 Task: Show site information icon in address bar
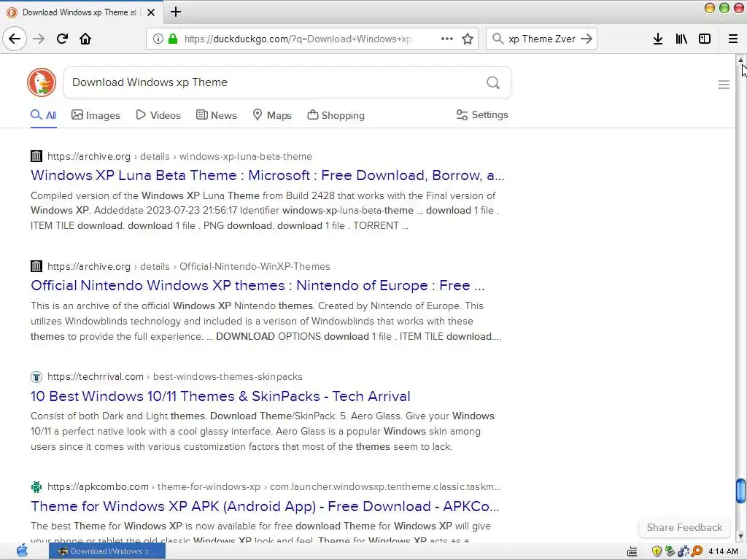tap(158, 39)
